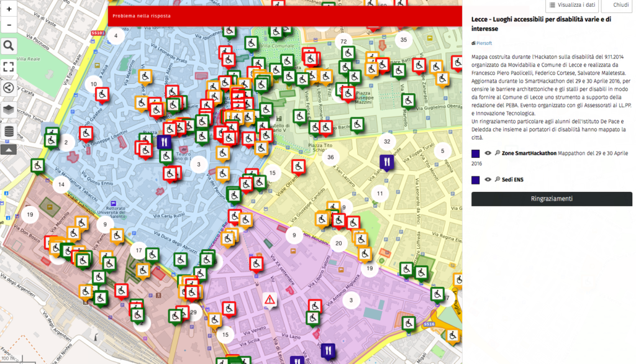Click the Zone SmartHackathon color swatch
The image size is (636, 364).
pos(476,153)
